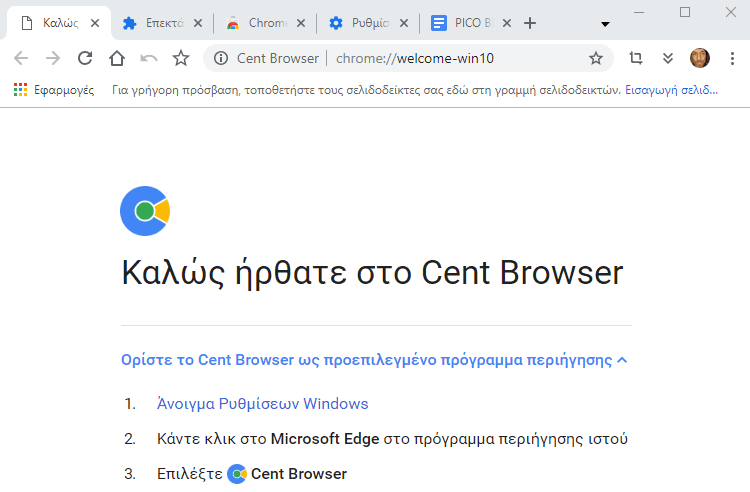This screenshot has width=750, height=492.
Task: Bookmark this page via address bar star
Action: click(596, 58)
